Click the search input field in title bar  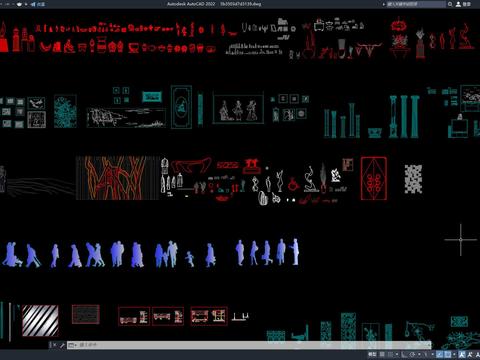[x=416, y=4]
